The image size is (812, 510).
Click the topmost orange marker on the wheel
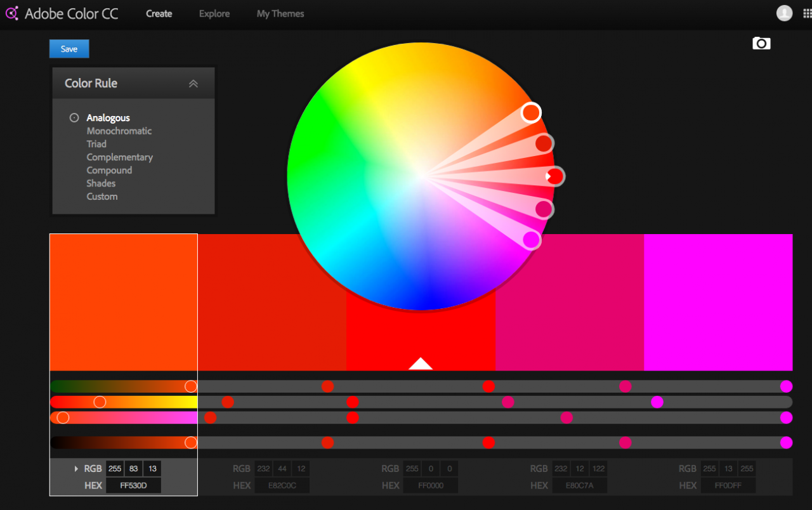530,112
